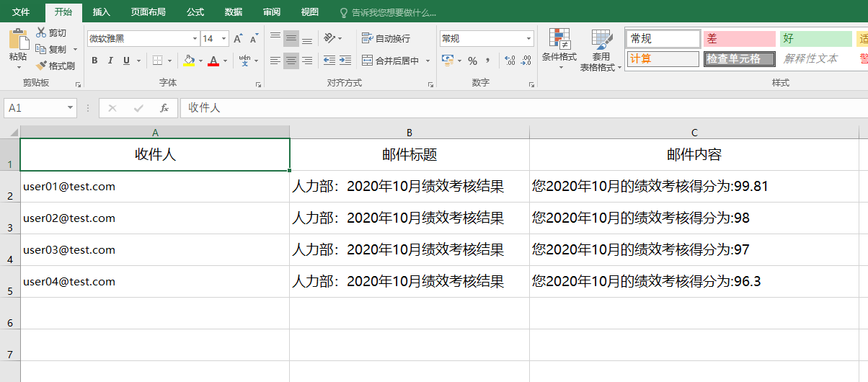
Task: Click the Cut (剪切) scissors button
Action: pyautogui.click(x=50, y=33)
